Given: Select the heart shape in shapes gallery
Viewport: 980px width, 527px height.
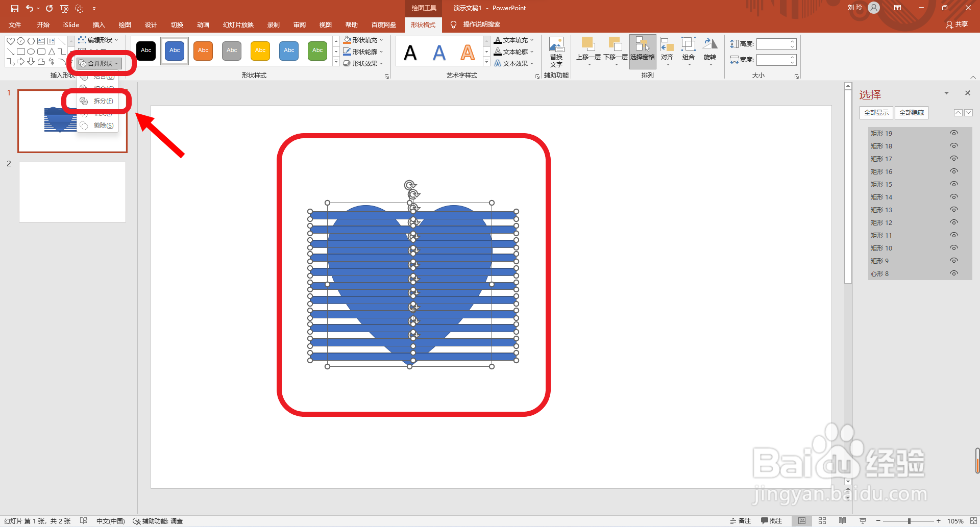Looking at the screenshot, I should pyautogui.click(x=10, y=41).
